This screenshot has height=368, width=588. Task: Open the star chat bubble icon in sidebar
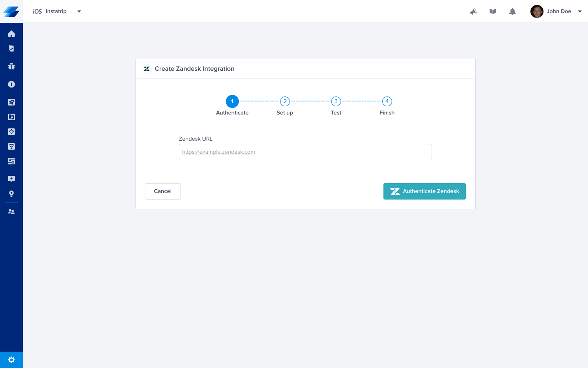[11, 179]
